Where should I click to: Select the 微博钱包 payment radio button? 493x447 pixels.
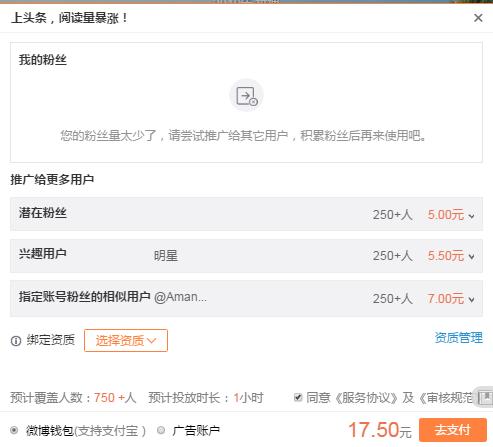click(x=14, y=430)
